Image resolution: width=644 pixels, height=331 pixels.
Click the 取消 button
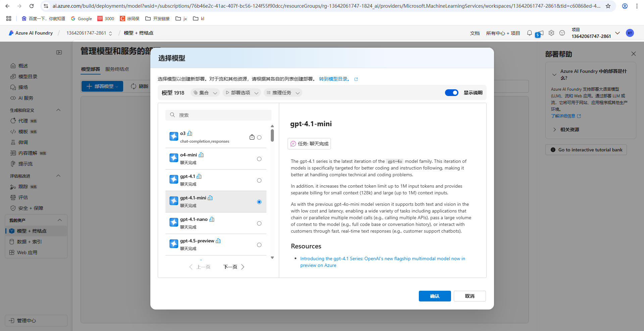(469, 296)
